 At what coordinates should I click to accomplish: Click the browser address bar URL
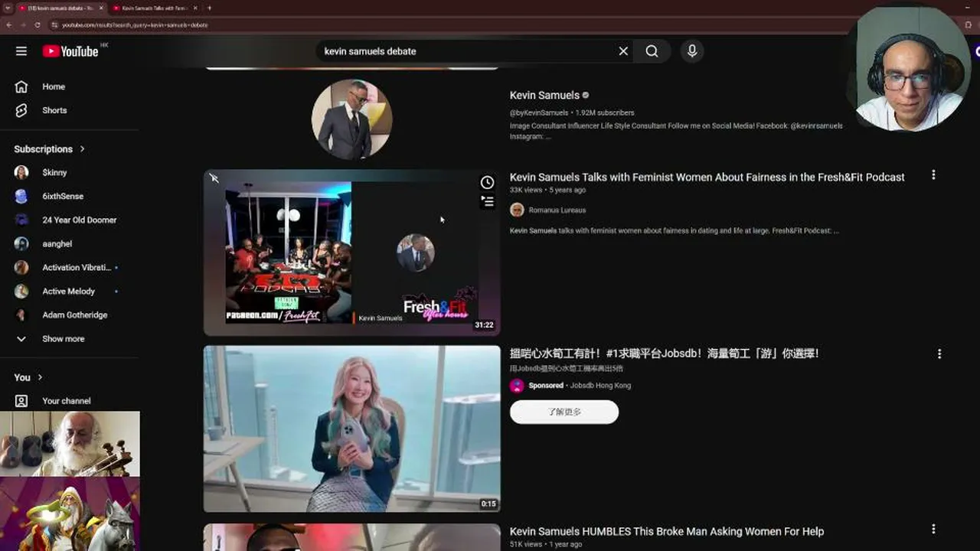tap(135, 24)
